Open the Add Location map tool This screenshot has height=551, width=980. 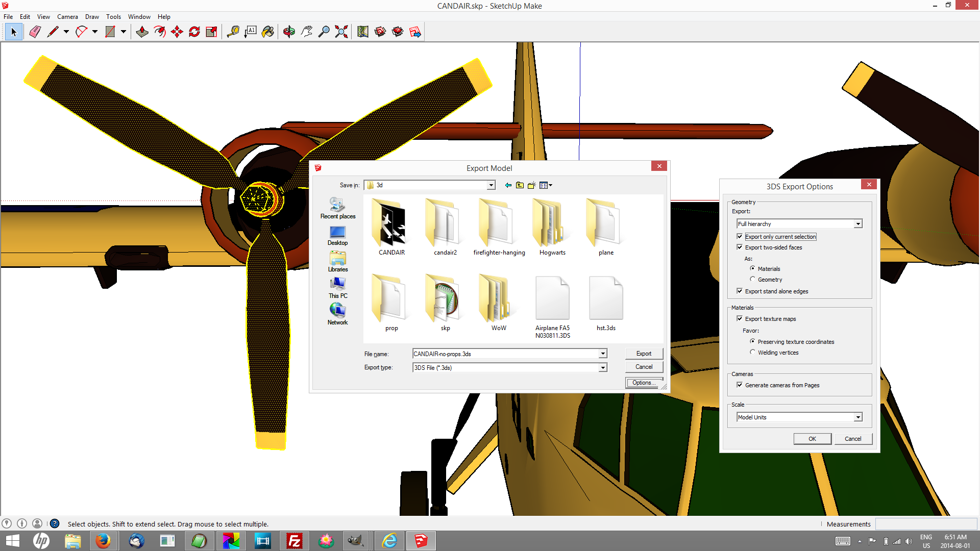click(x=362, y=32)
